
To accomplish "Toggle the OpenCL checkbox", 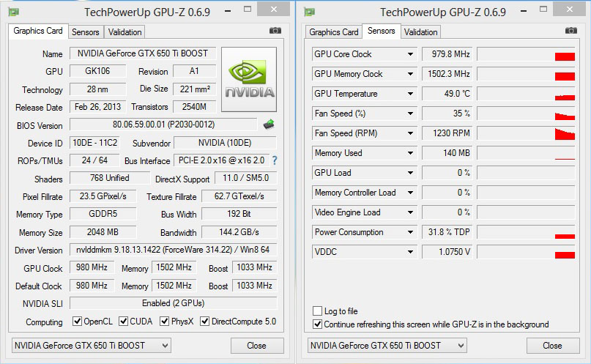I will coord(78,322).
